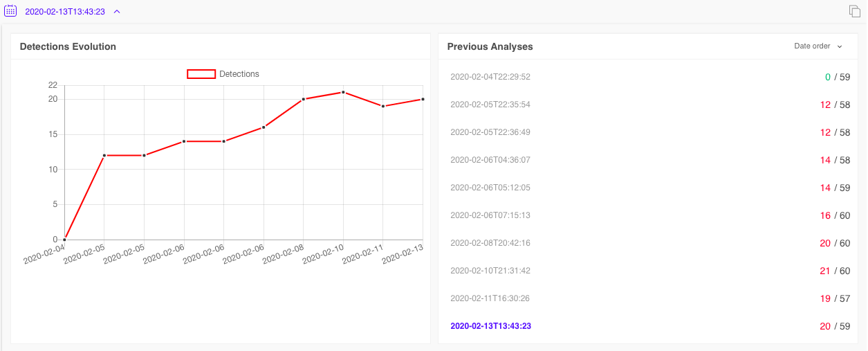Select analysis dated 2020-02-06T04:36:07
This screenshot has width=868, height=351.
[490, 160]
